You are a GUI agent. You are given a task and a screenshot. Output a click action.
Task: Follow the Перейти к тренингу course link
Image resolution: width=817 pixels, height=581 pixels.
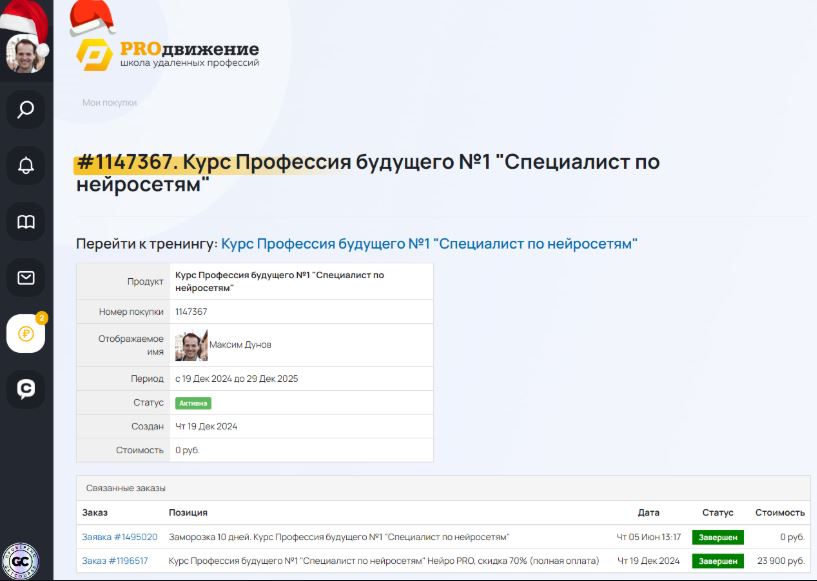coord(428,244)
